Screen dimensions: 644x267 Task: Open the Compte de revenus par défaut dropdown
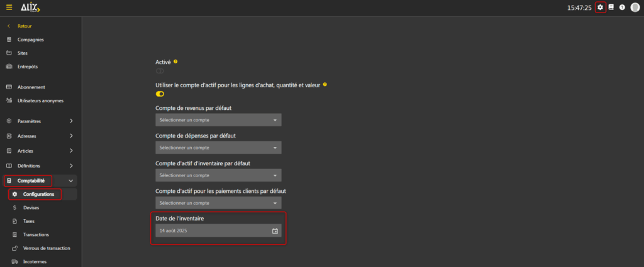click(218, 120)
